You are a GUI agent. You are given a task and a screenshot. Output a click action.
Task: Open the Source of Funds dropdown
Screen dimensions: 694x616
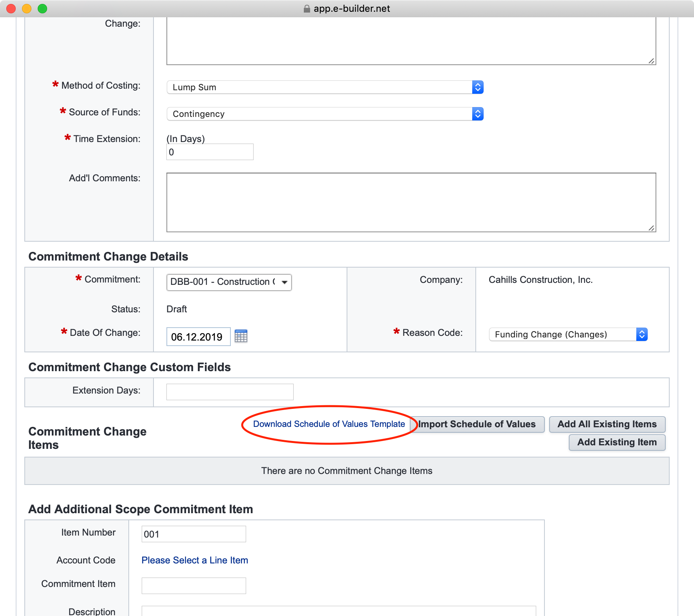tap(325, 114)
